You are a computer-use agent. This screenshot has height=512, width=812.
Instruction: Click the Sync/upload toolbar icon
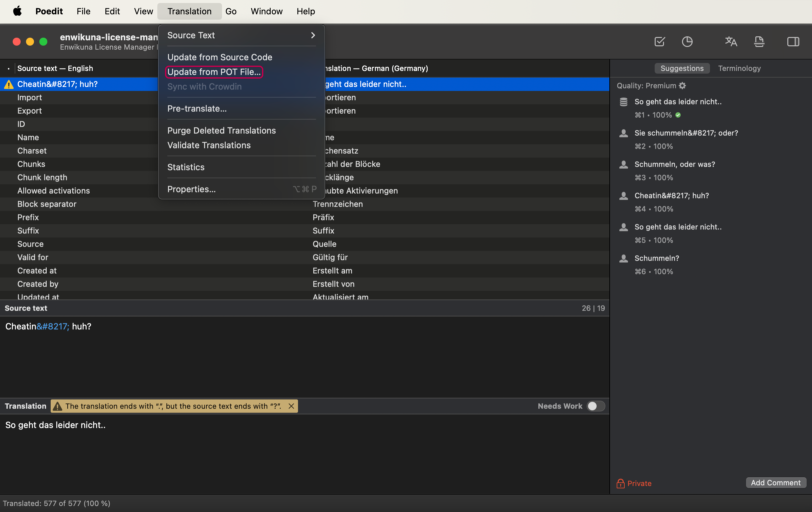(759, 41)
